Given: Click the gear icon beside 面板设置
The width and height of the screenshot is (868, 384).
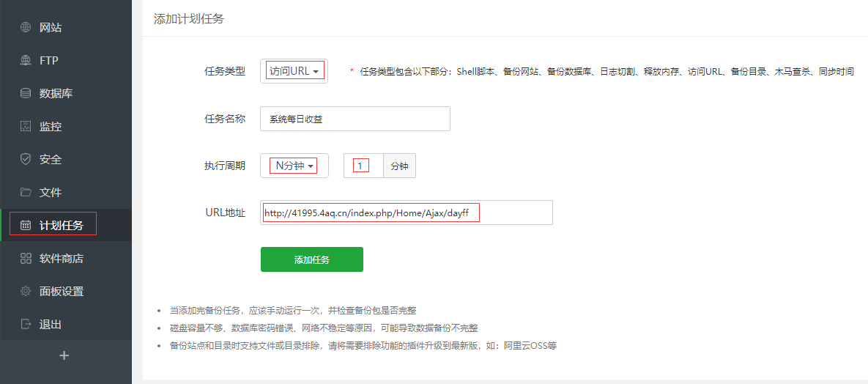Looking at the screenshot, I should 26,292.
